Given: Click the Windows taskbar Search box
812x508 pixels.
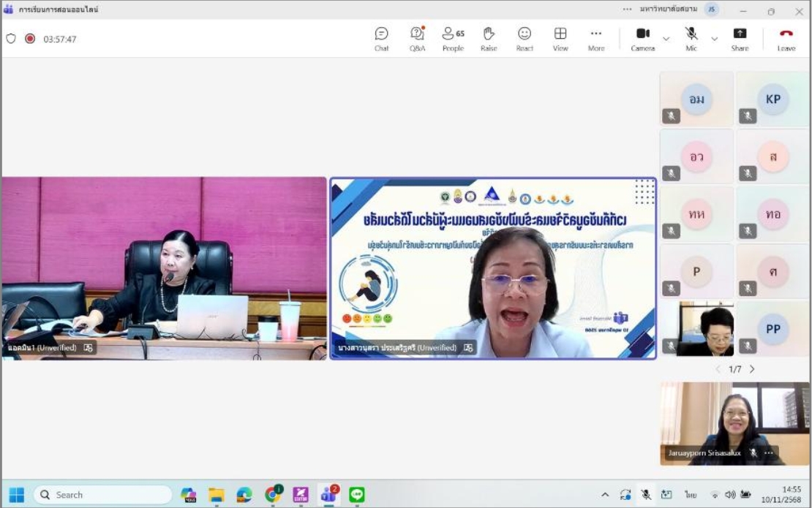Looking at the screenshot, I should pyautogui.click(x=102, y=495).
